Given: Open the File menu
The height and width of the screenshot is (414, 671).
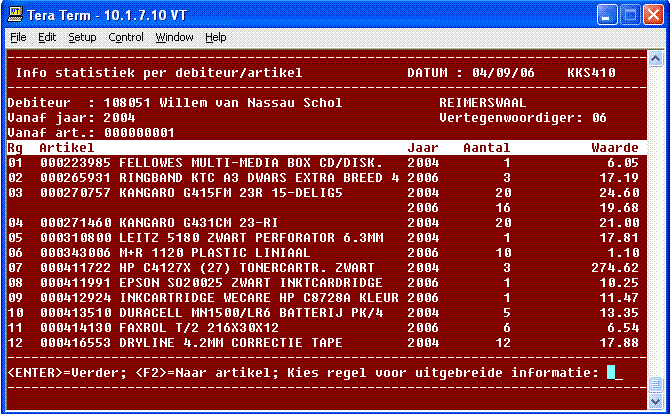Looking at the screenshot, I should click(x=18, y=37).
